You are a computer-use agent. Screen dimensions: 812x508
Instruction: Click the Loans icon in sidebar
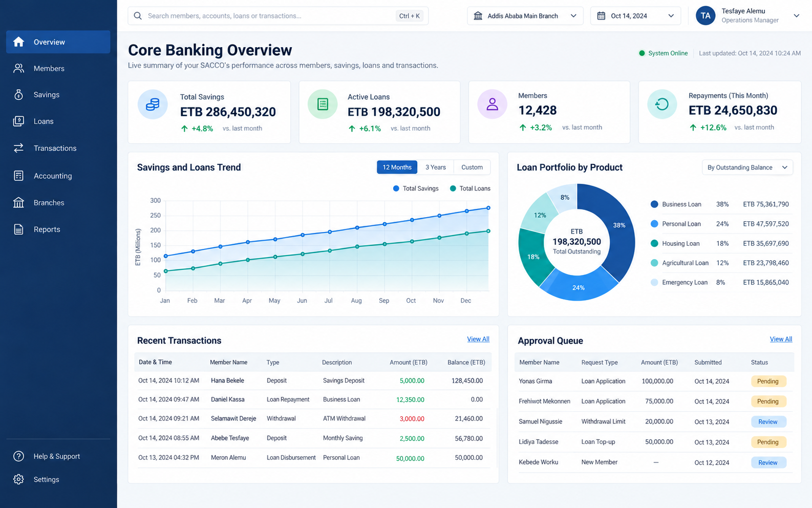pos(19,121)
